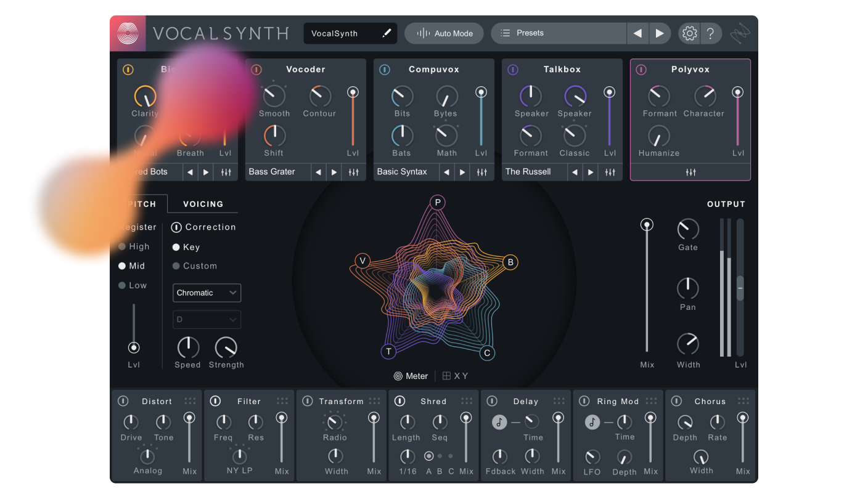This screenshot has height=499, width=868.
Task: Enable the Delay effect power button
Action: [492, 401]
